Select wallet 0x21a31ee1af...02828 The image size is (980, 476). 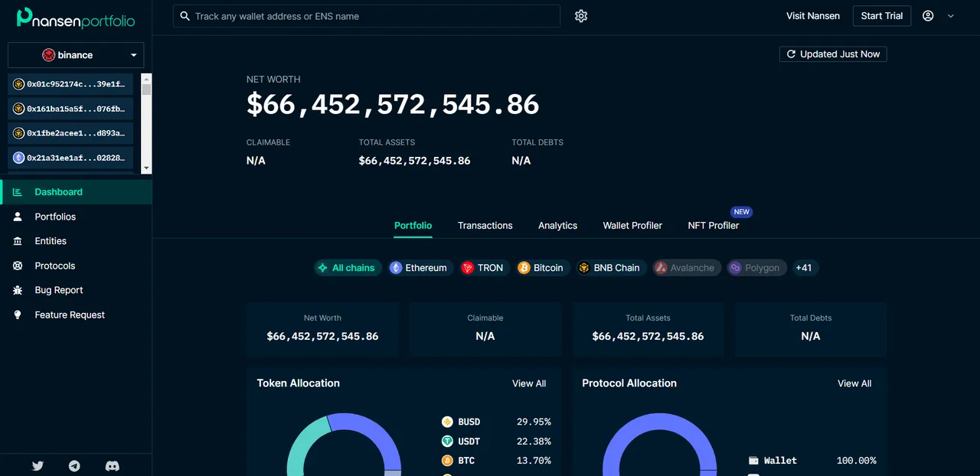coord(70,158)
